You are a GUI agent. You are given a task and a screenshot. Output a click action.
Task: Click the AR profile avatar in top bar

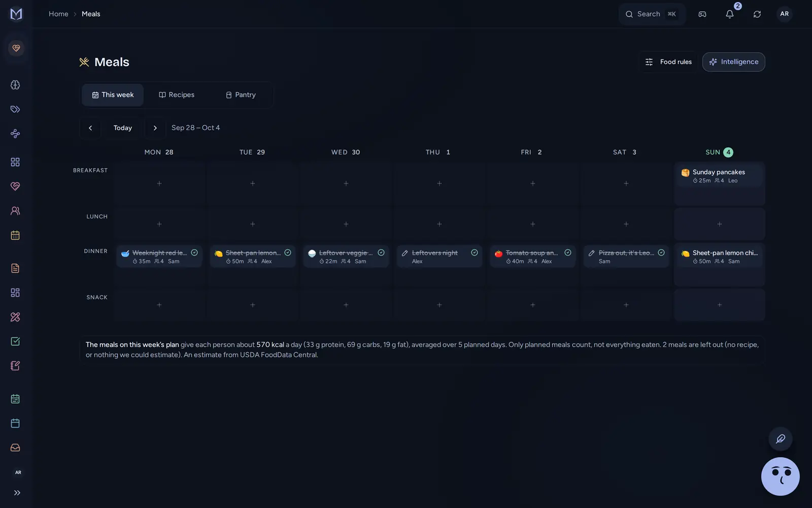click(x=785, y=14)
